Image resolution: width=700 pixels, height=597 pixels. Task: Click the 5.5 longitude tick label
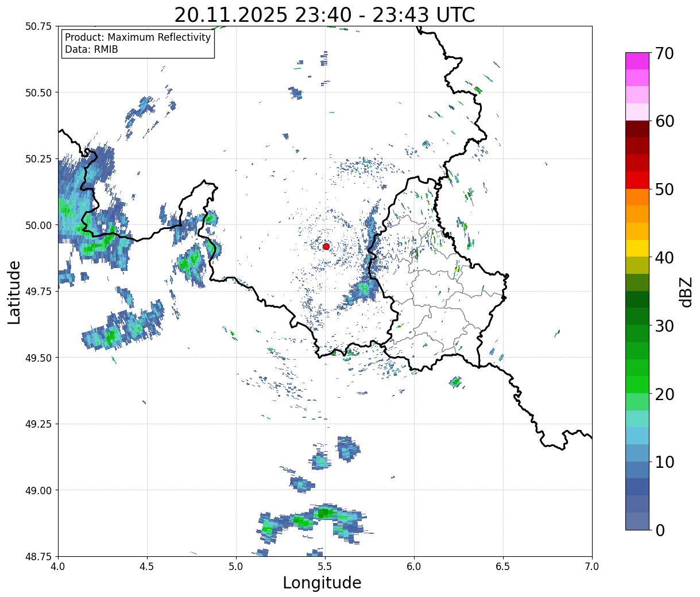[324, 567]
